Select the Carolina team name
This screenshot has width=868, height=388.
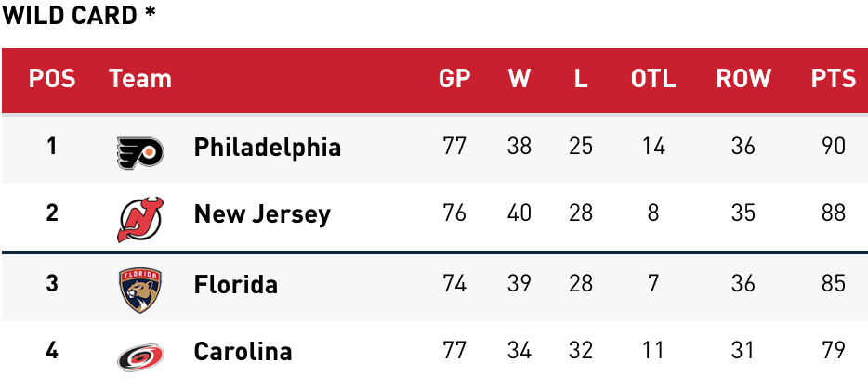pos(243,352)
